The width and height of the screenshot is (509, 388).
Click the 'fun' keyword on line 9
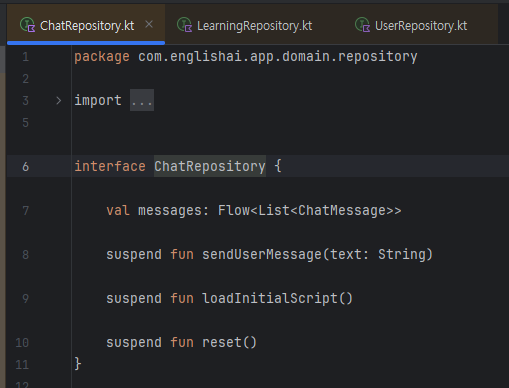pos(182,298)
